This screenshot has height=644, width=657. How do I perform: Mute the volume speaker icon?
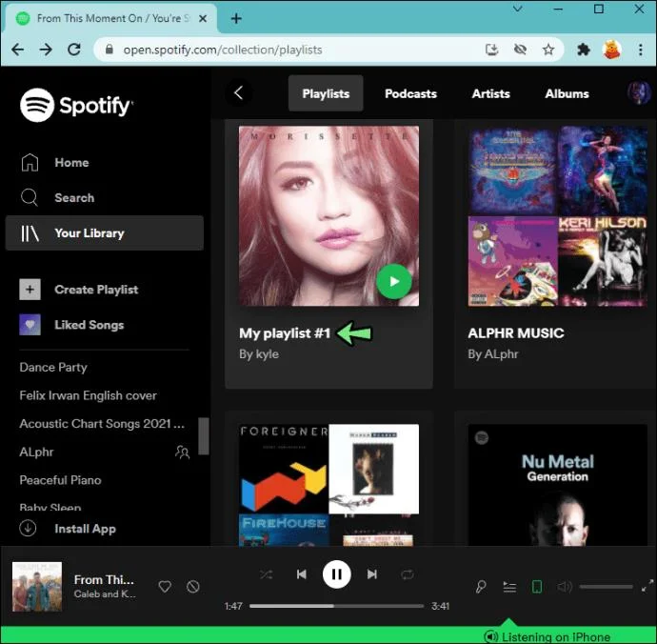pyautogui.click(x=565, y=587)
